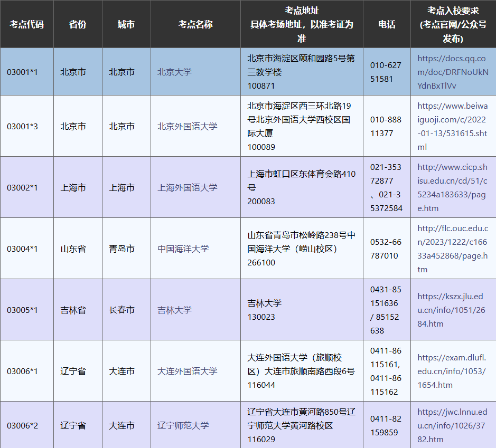This screenshot has width=496, height=448.
Task: Open the 大连外国语大学 link
Action: pos(187,371)
